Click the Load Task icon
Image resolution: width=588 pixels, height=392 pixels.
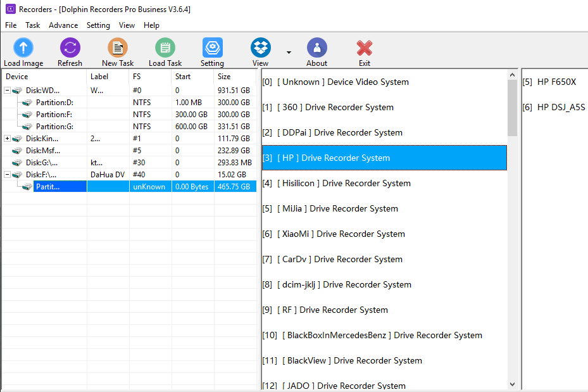pyautogui.click(x=165, y=47)
